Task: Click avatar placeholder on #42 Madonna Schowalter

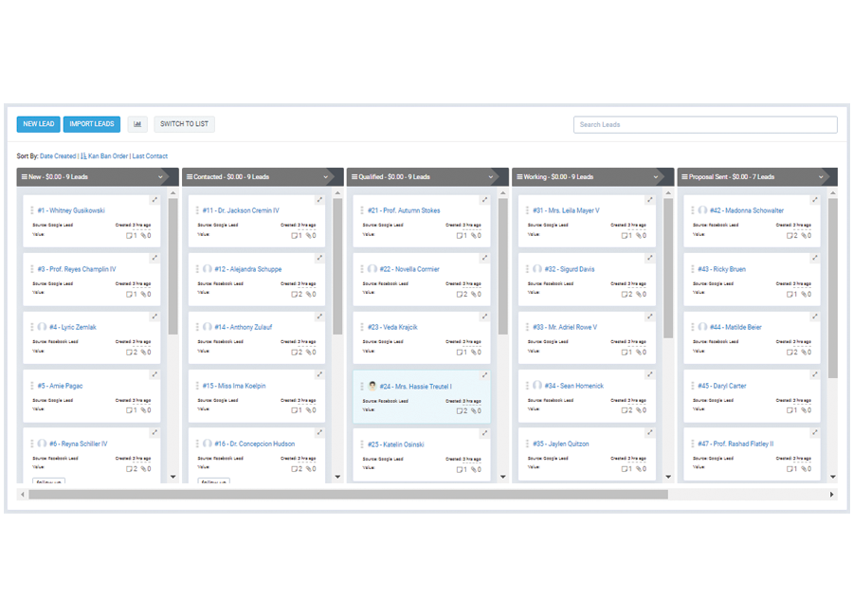Action: pyautogui.click(x=702, y=210)
